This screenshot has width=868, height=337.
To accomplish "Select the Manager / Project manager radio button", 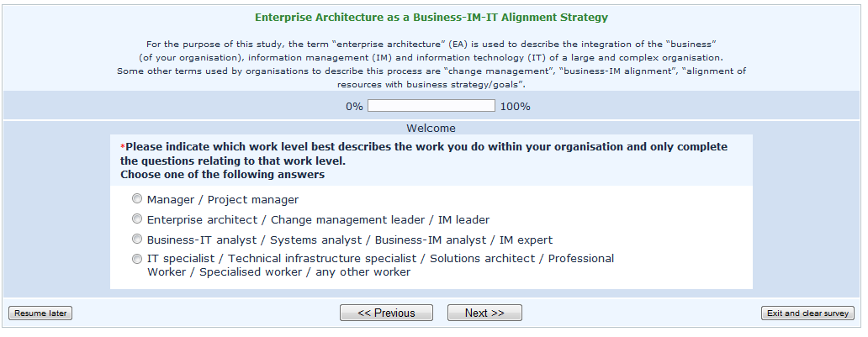I will 137,200.
